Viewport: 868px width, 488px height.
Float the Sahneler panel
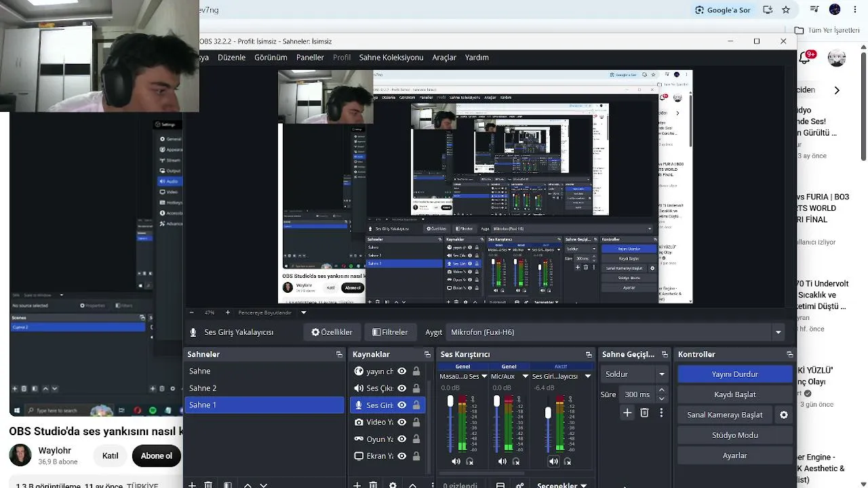pyautogui.click(x=339, y=354)
